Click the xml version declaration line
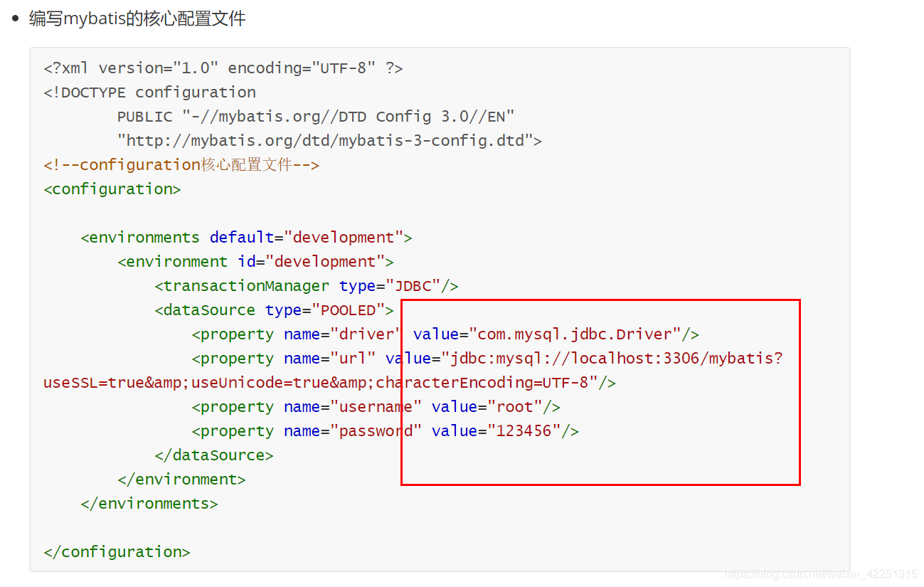Viewport: 924px width, 587px height. pyautogui.click(x=223, y=68)
